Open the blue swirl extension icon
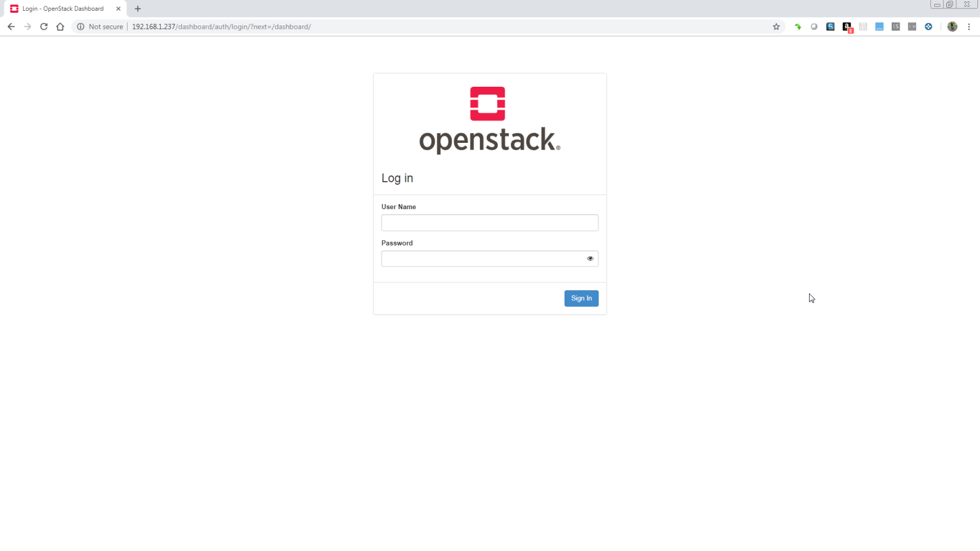Viewport: 980px width, 551px height. coord(831,27)
